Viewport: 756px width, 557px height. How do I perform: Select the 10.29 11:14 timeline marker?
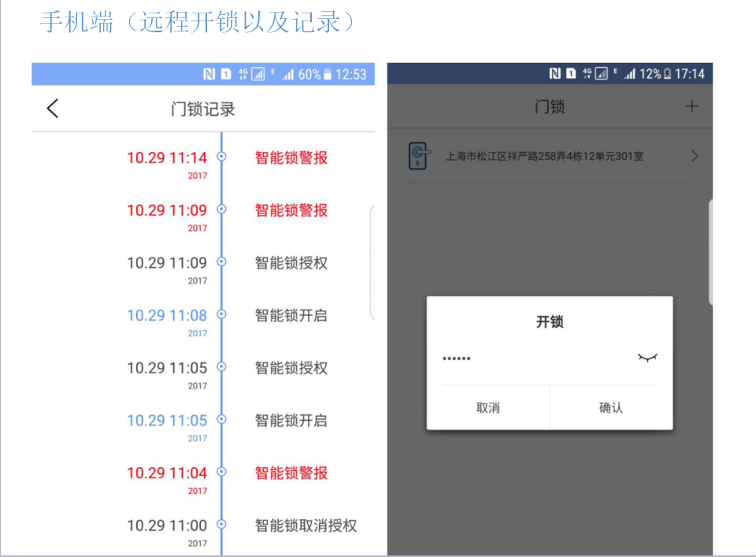(221, 157)
